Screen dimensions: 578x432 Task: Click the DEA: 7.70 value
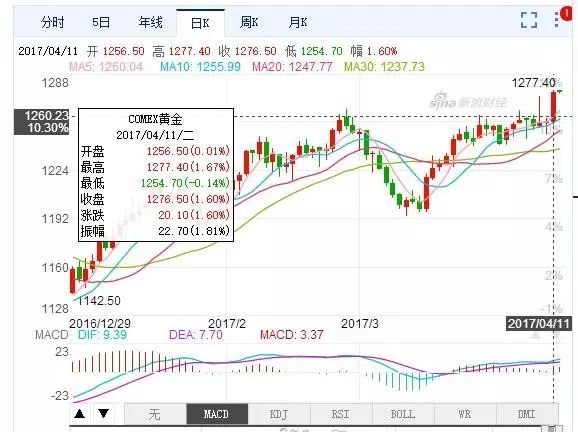coord(196,335)
